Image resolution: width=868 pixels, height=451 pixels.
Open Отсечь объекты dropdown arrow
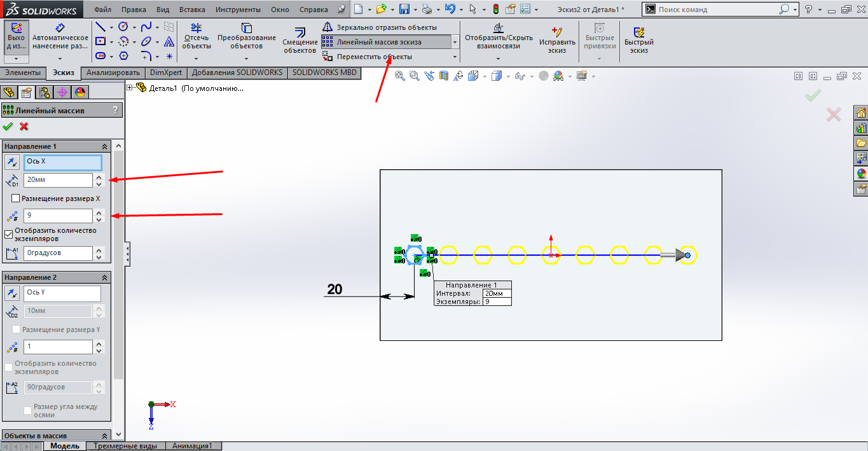pyautogui.click(x=196, y=59)
